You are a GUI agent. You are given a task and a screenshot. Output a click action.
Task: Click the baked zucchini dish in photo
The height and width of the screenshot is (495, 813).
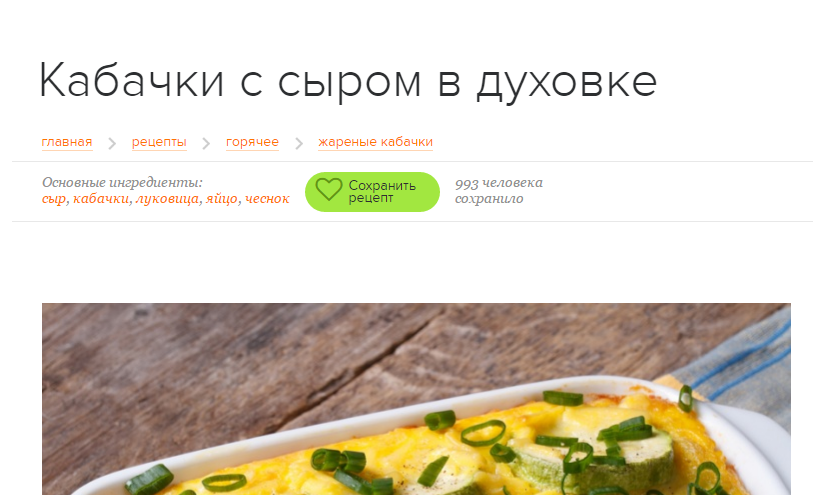(x=456, y=446)
